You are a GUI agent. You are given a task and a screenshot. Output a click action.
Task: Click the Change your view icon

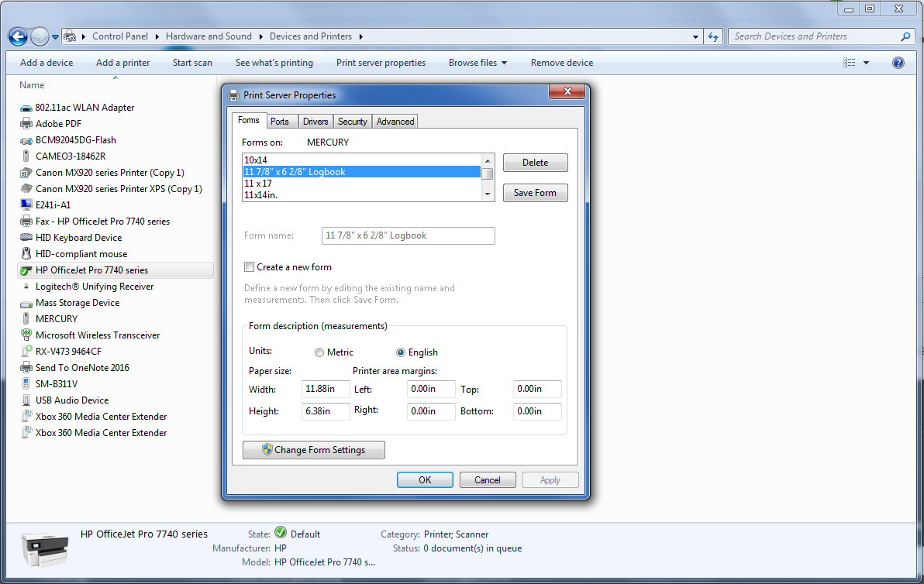pos(849,63)
